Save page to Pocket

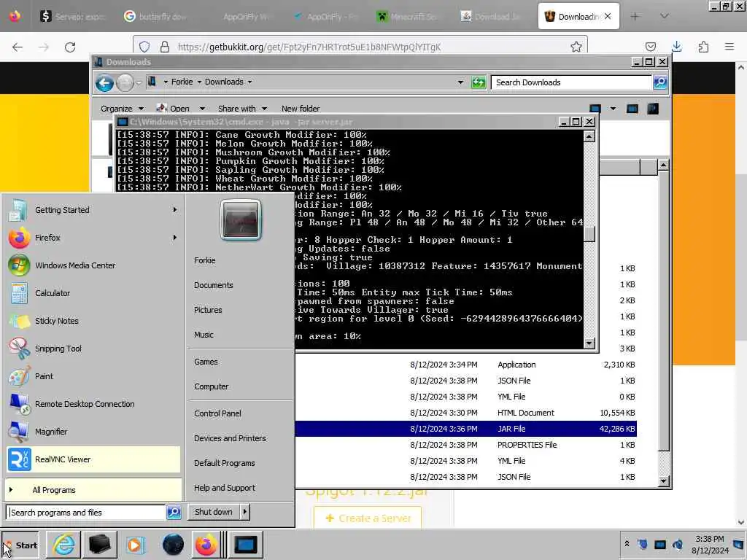click(650, 47)
